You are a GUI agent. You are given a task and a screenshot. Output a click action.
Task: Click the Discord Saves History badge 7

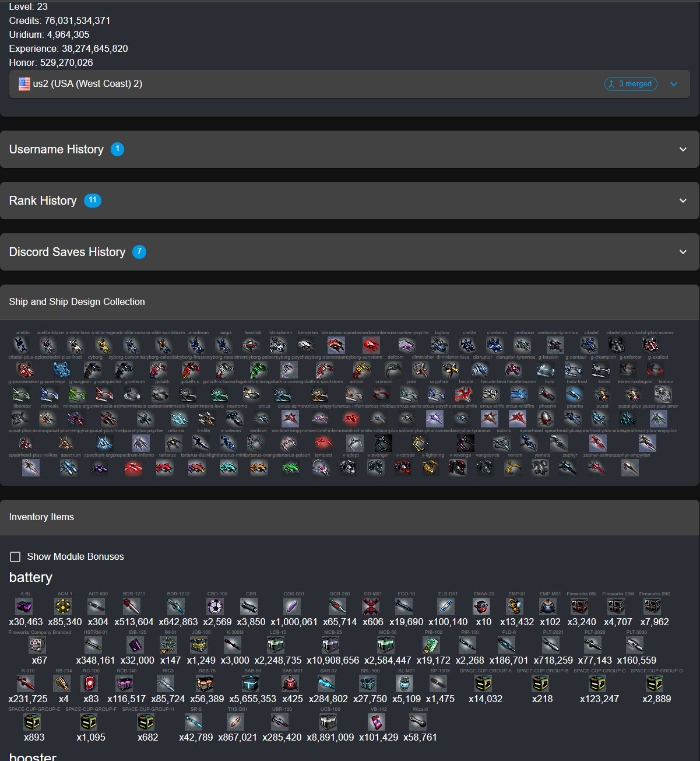tap(139, 252)
